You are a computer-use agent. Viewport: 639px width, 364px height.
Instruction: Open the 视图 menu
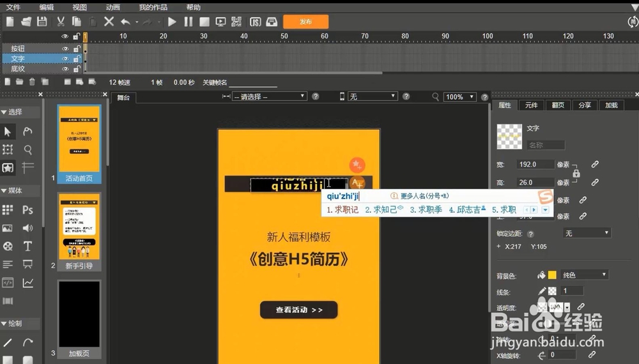(x=79, y=7)
